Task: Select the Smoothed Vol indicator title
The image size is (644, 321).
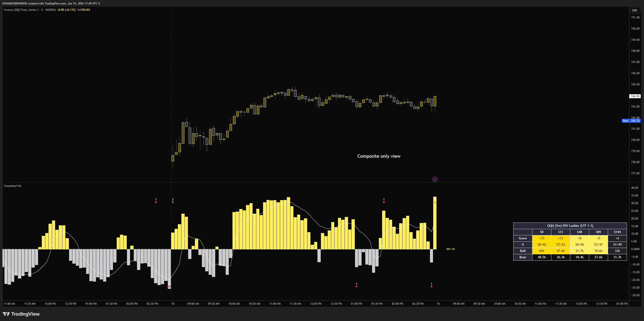Action: point(13,186)
